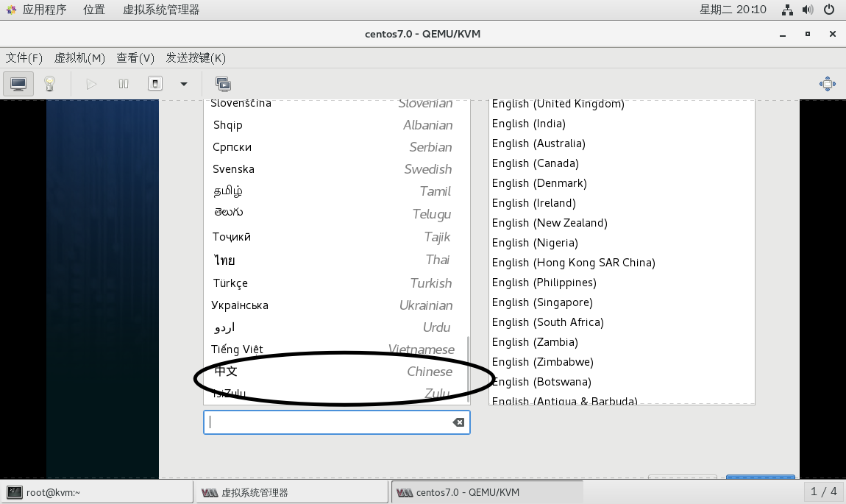
Task: Open the system volume icon
Action: click(x=808, y=10)
